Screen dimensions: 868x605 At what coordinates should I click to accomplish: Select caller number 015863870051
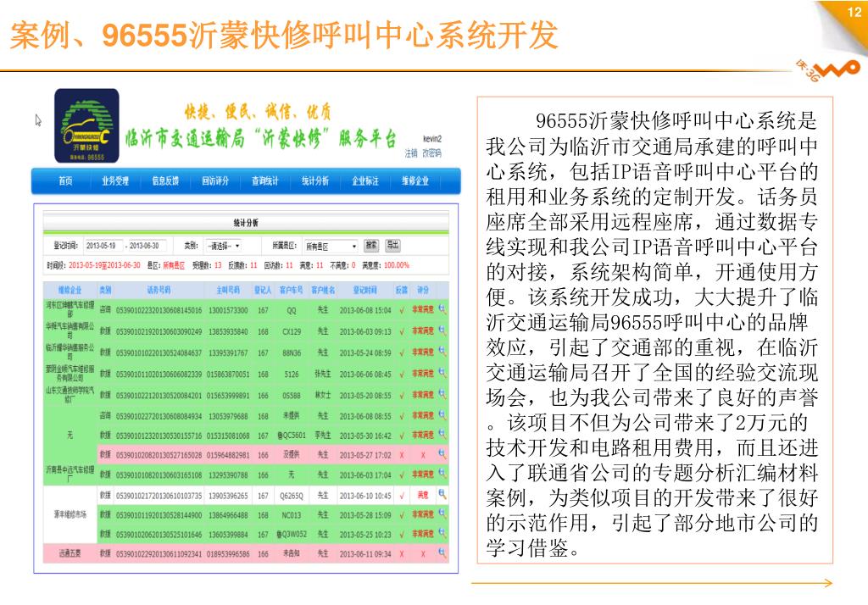(x=228, y=375)
